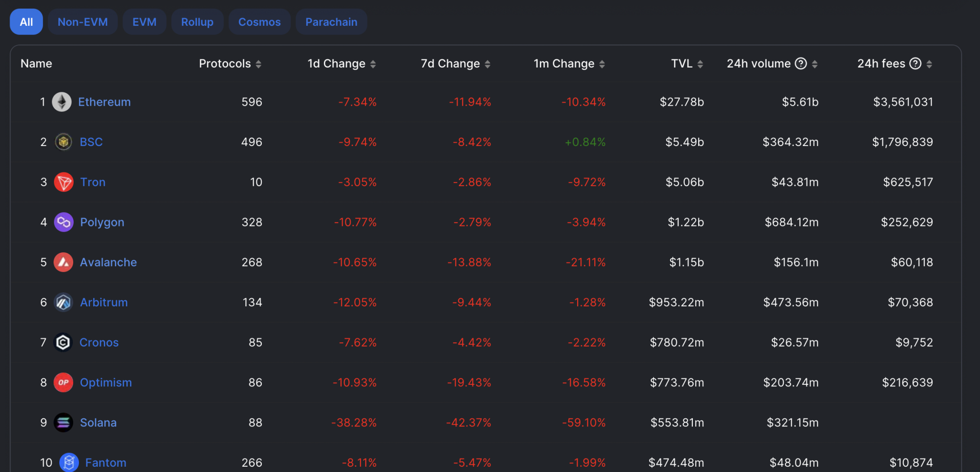Click BSC protocols count 496
Viewport: 980px width, 472px height.
coord(252,142)
